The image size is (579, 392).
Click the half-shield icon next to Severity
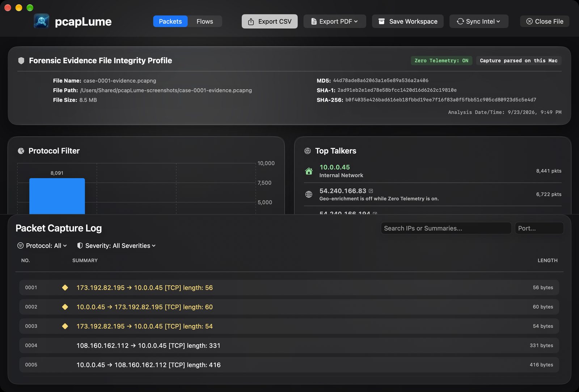(80, 246)
